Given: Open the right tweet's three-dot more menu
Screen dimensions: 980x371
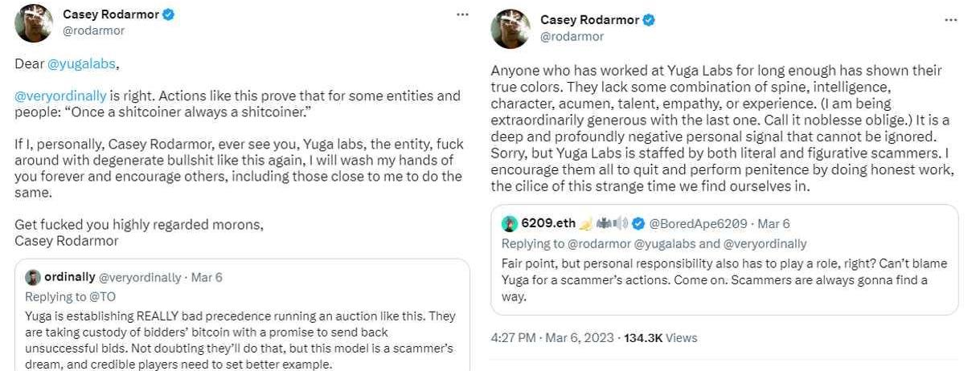Looking at the screenshot, I should (951, 20).
